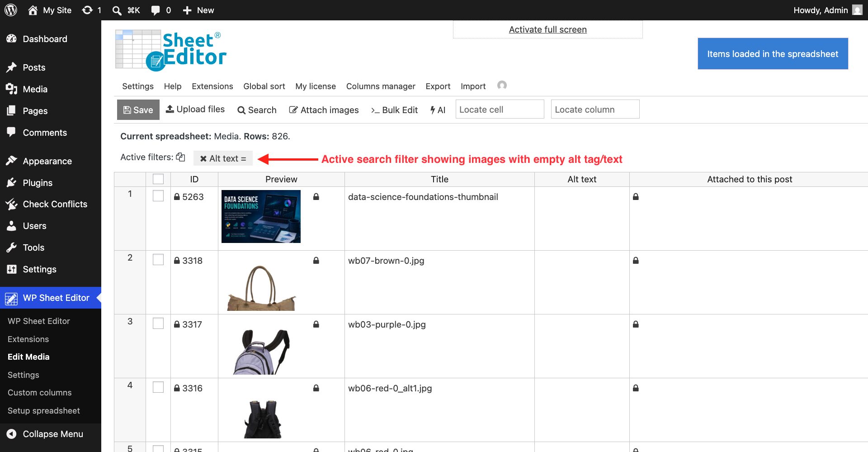
Task: Open the AI tool
Action: (438, 110)
